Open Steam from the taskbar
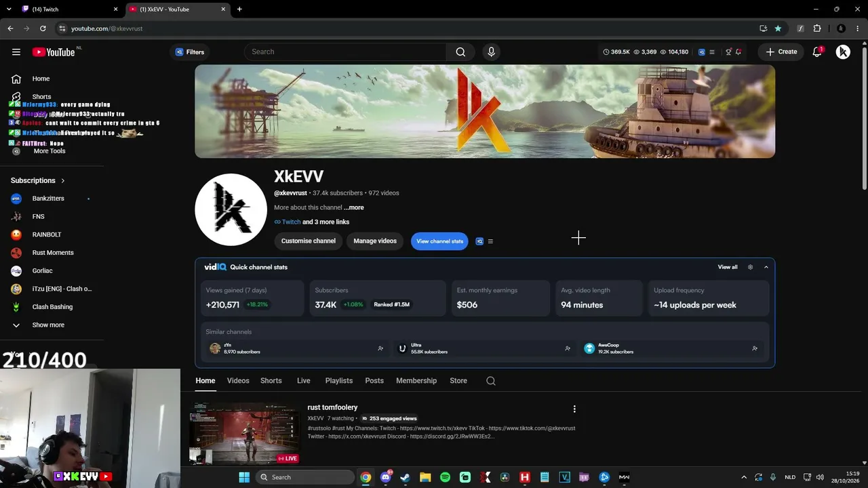Image resolution: width=868 pixels, height=488 pixels. click(406, 477)
